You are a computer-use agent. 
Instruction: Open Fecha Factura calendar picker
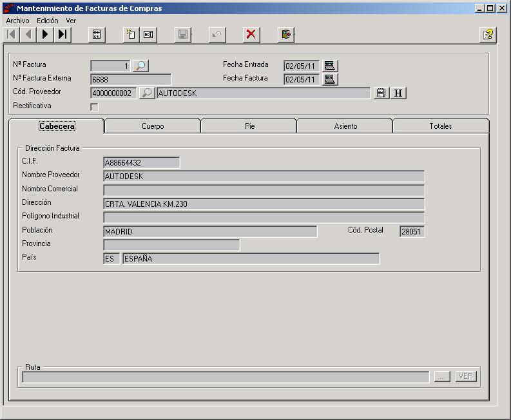330,79
